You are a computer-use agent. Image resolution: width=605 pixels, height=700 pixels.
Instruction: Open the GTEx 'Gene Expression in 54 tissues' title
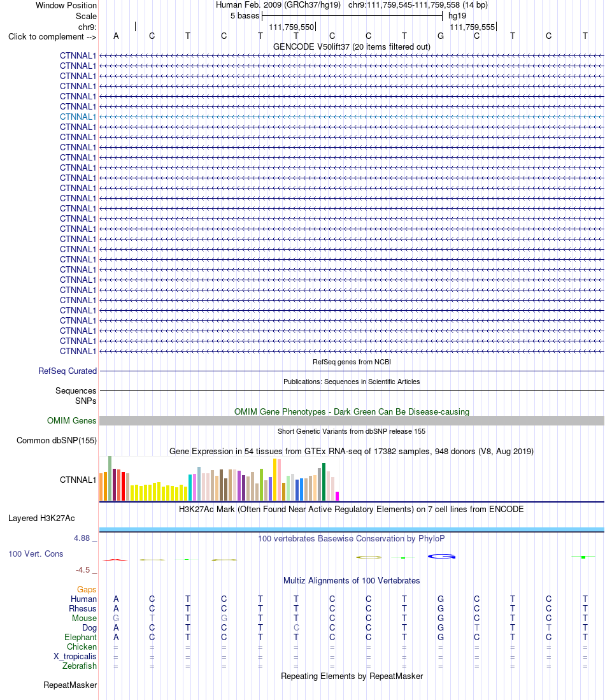coord(352,452)
